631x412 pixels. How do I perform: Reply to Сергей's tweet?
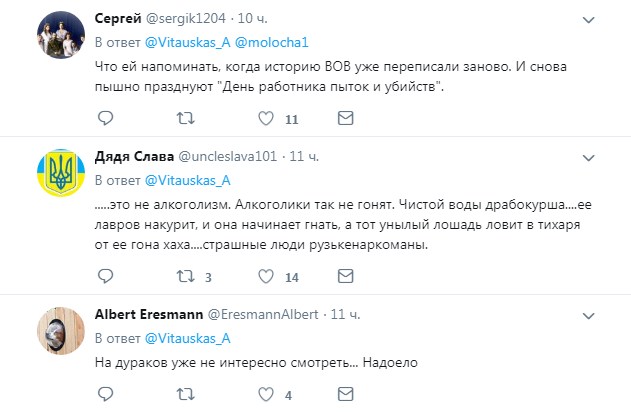tap(106, 119)
